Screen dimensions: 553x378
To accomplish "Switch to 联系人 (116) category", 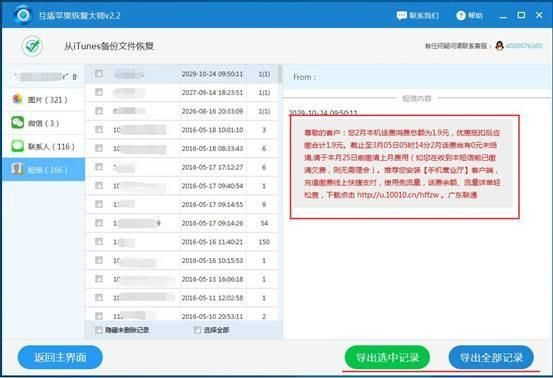I will tap(44, 146).
